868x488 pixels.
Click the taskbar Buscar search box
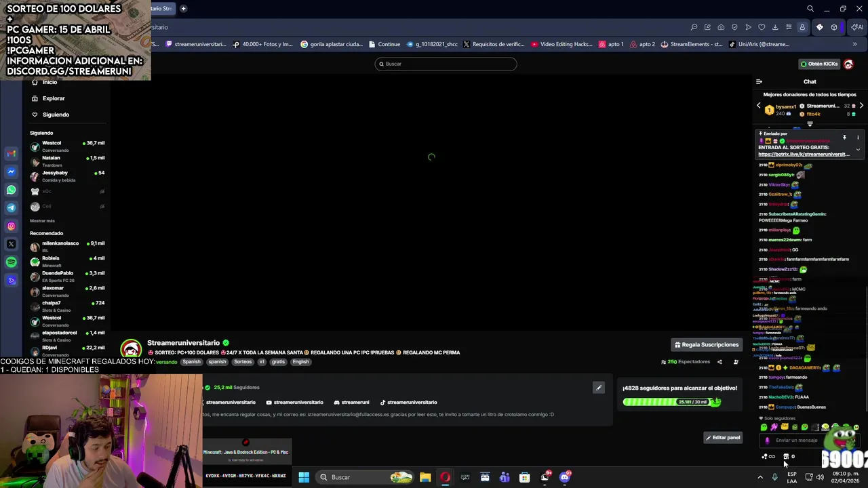(366, 477)
